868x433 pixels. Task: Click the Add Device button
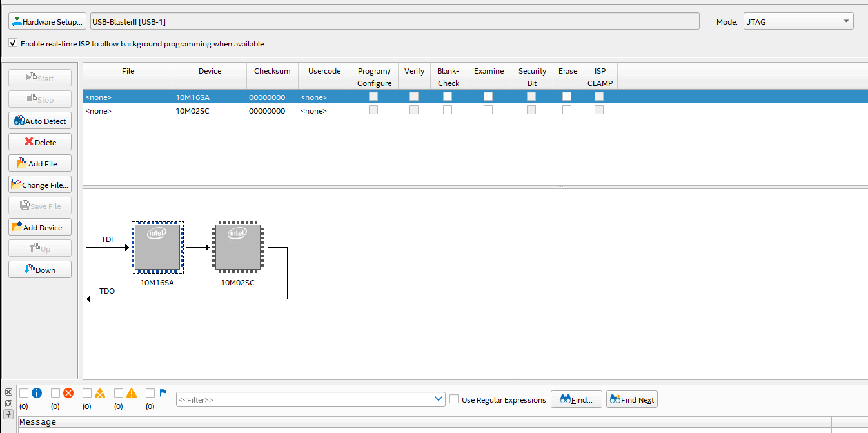tap(40, 227)
